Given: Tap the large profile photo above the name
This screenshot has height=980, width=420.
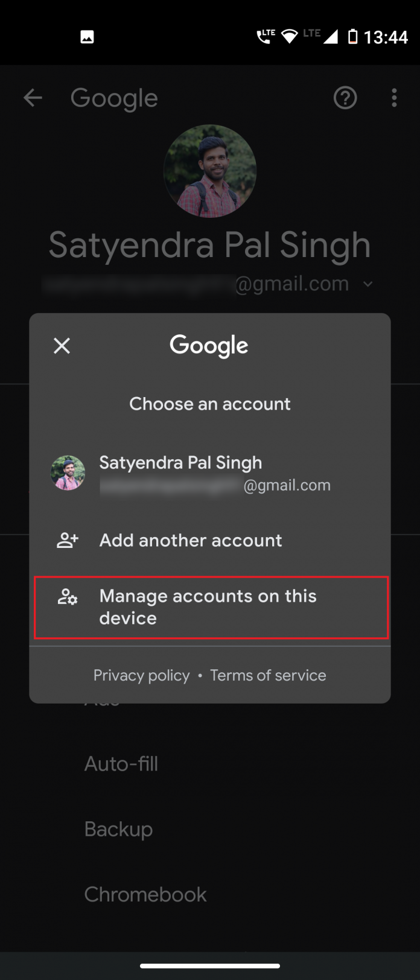Looking at the screenshot, I should coord(209,171).
